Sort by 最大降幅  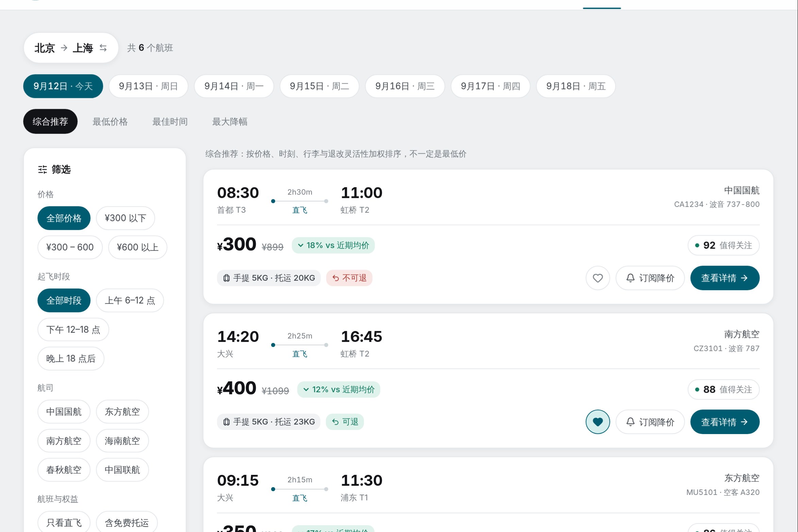coord(230,121)
